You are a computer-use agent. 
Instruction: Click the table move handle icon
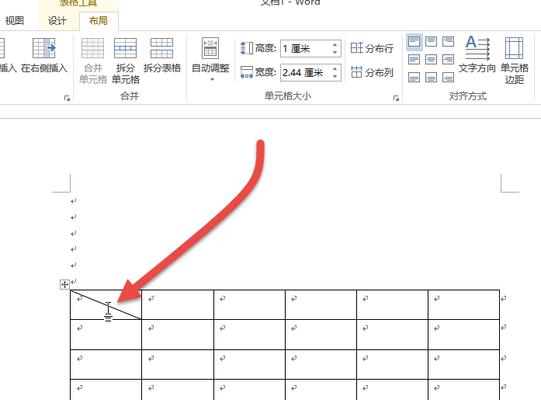coord(65,284)
